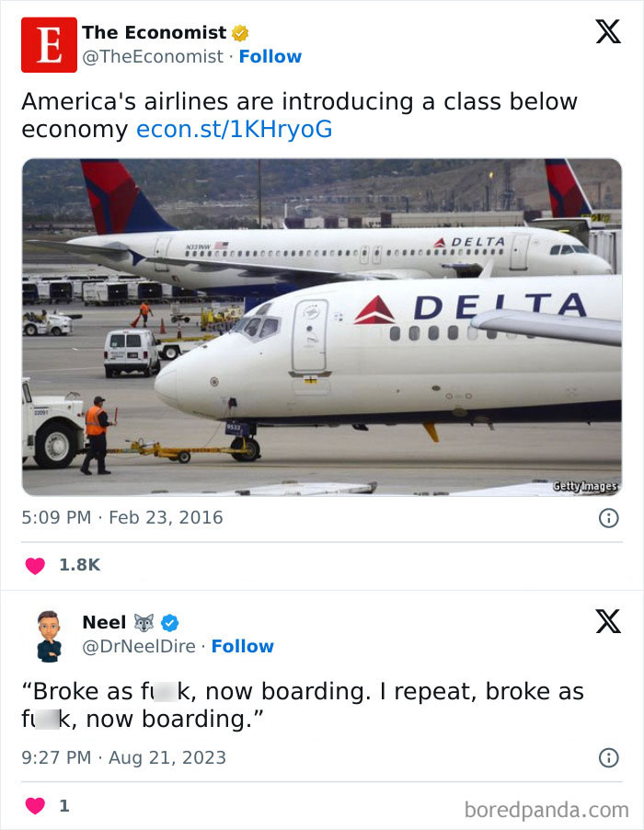Open the econ.st/1KHryoG link

click(234, 130)
